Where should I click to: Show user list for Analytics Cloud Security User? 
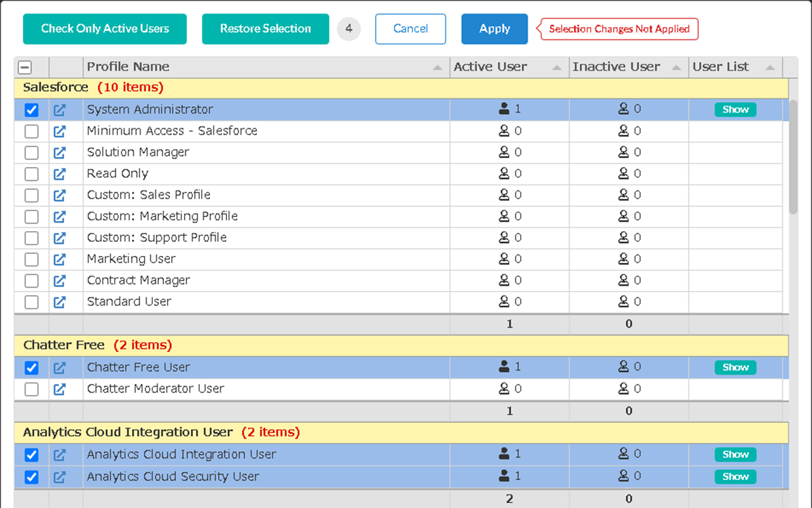point(735,476)
